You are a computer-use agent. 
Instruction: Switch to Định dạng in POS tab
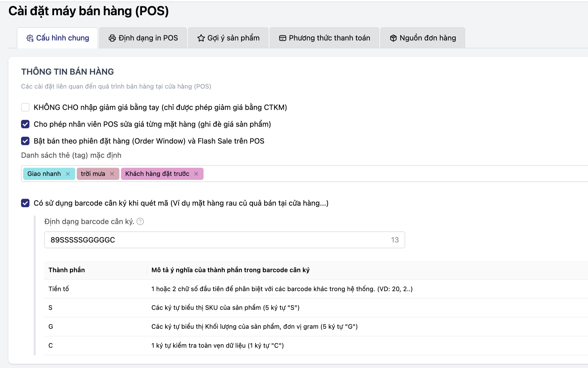pos(143,38)
